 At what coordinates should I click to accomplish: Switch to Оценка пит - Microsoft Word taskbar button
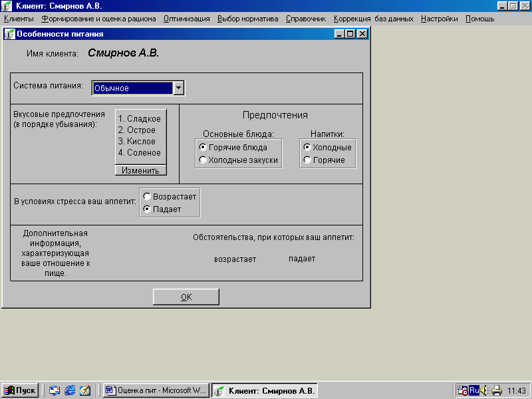(156, 390)
